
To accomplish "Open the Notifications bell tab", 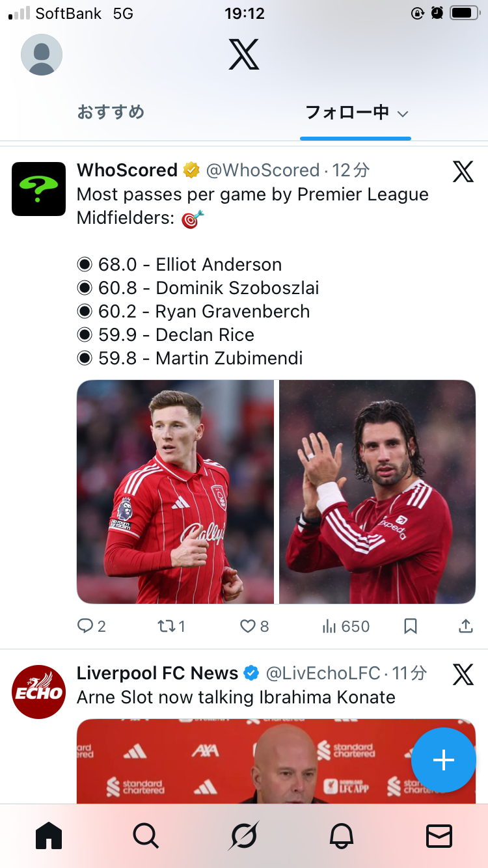I will 342,835.
